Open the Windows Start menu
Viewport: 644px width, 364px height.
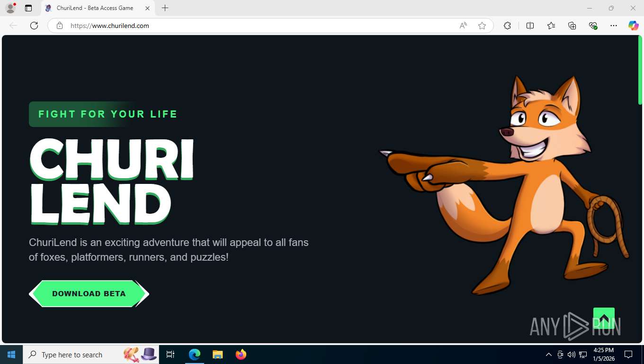pyautogui.click(x=11, y=355)
